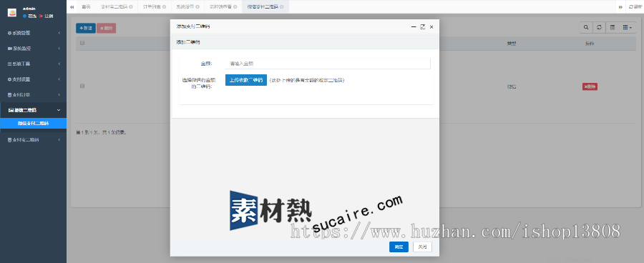
Task: Click the admin avatar image in sidebar
Action: point(12,12)
